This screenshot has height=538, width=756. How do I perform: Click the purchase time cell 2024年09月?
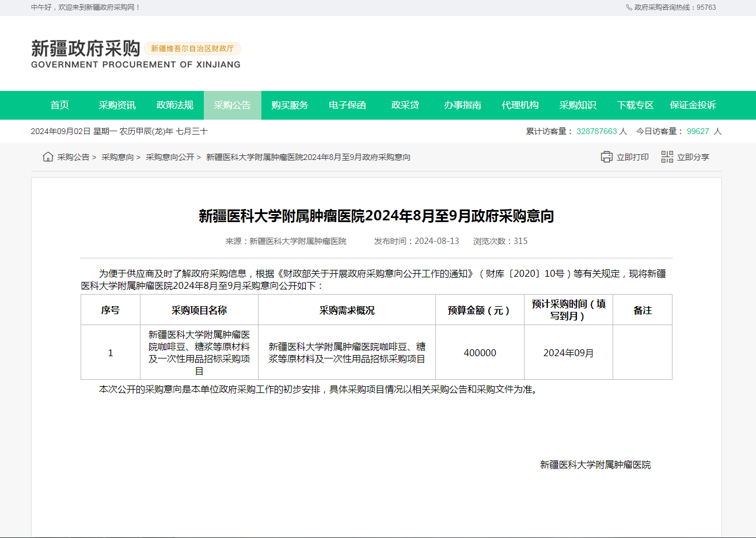pos(569,353)
